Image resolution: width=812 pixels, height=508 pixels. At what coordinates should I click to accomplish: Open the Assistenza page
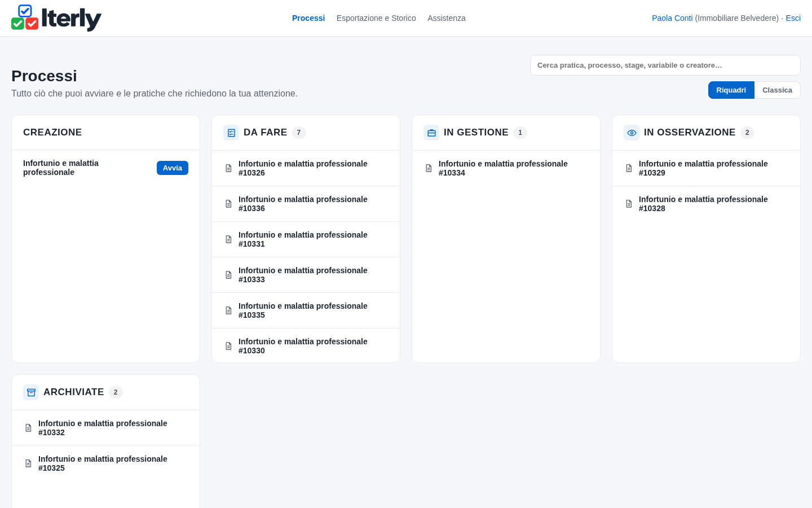447,18
